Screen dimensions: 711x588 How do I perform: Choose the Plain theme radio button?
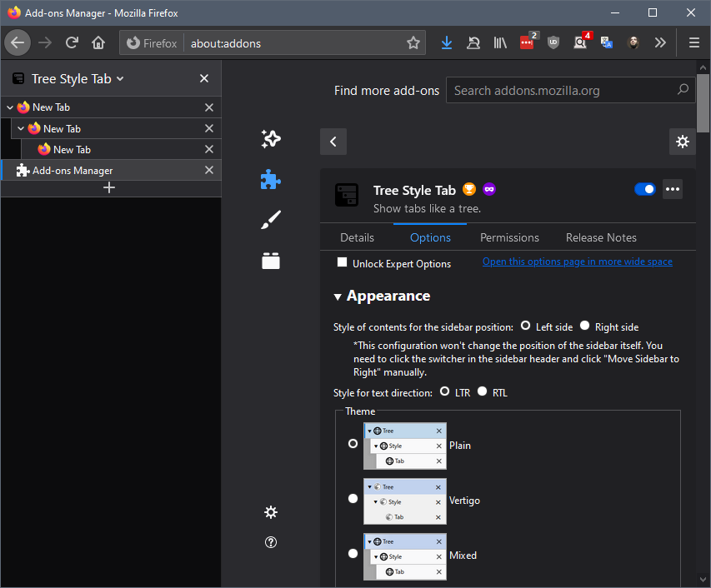(353, 443)
